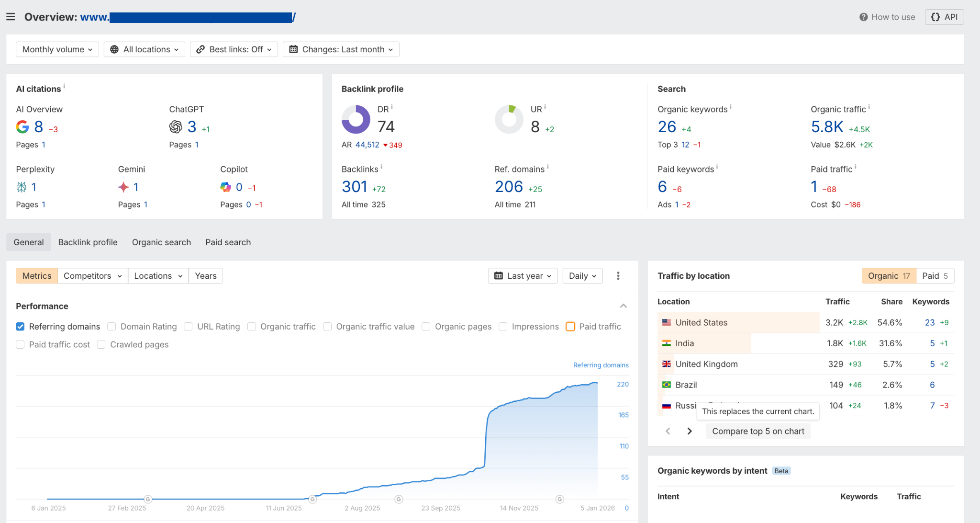Click the Copilot icon in AI citations
980x523 pixels.
(x=226, y=187)
